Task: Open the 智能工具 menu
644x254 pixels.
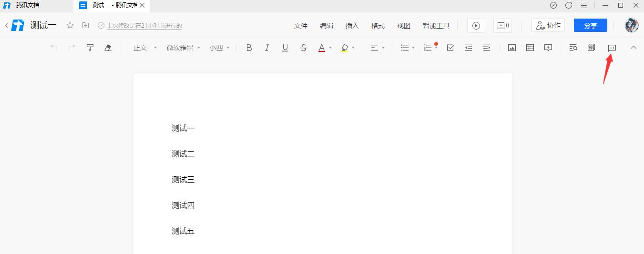Action: click(436, 26)
